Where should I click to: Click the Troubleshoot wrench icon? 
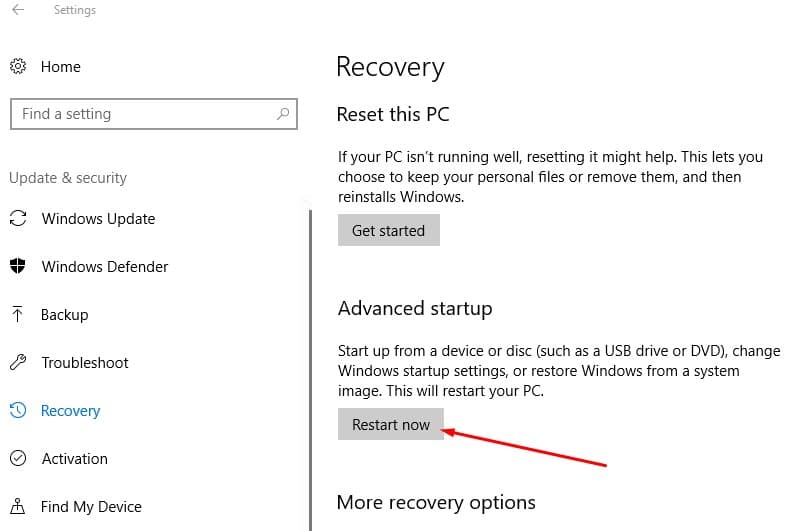tap(18, 363)
